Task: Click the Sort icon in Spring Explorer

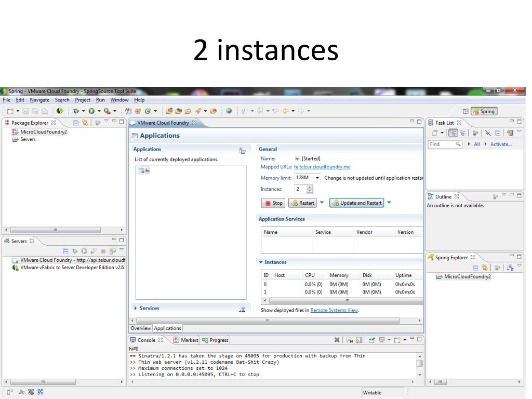Action: tap(510, 268)
